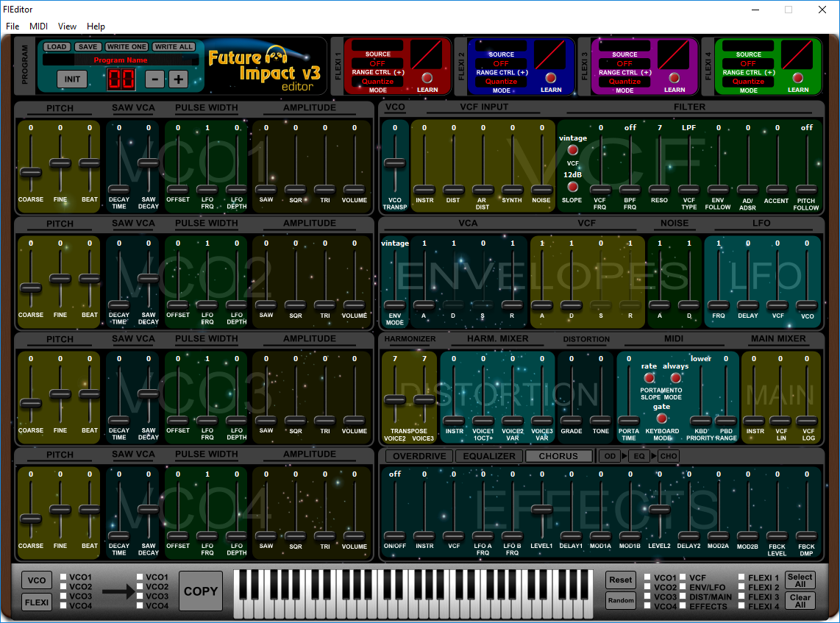Click the FLEXI 4 range curve display
Viewport: 840px width, 623px height.
click(x=797, y=54)
